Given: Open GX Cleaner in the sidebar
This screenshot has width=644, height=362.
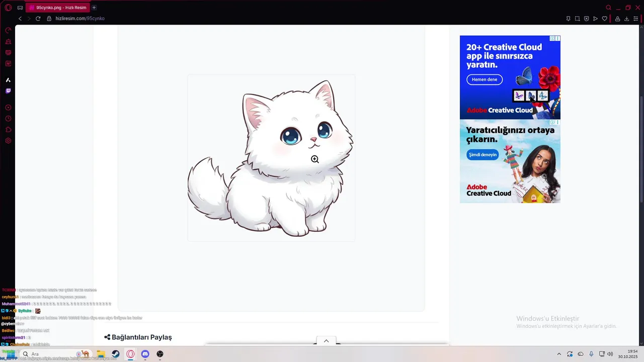Looking at the screenshot, I should pos(8,42).
